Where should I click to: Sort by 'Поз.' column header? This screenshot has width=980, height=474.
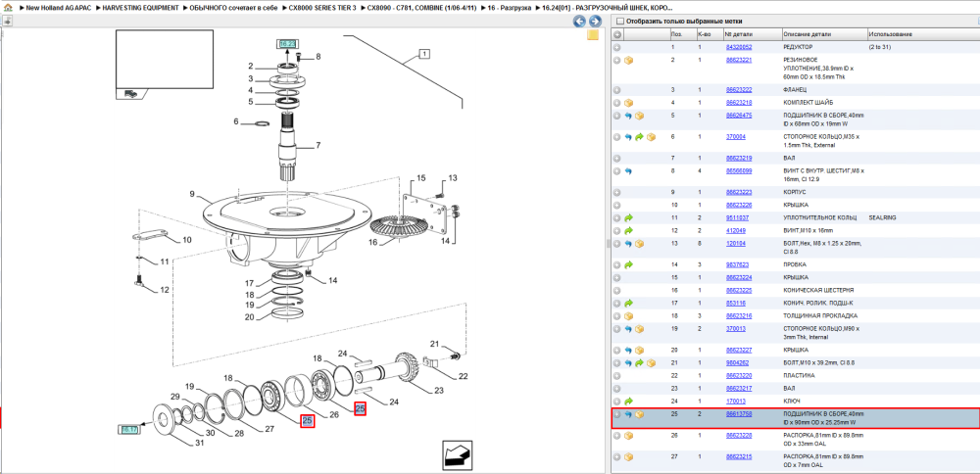(x=682, y=34)
